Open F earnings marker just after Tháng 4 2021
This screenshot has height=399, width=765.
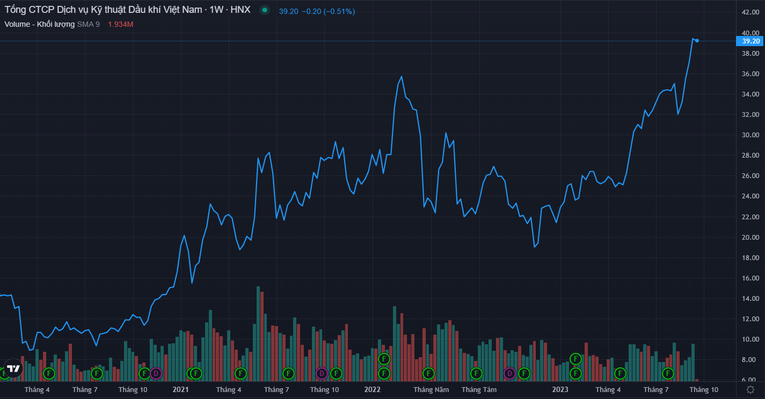tap(241, 374)
